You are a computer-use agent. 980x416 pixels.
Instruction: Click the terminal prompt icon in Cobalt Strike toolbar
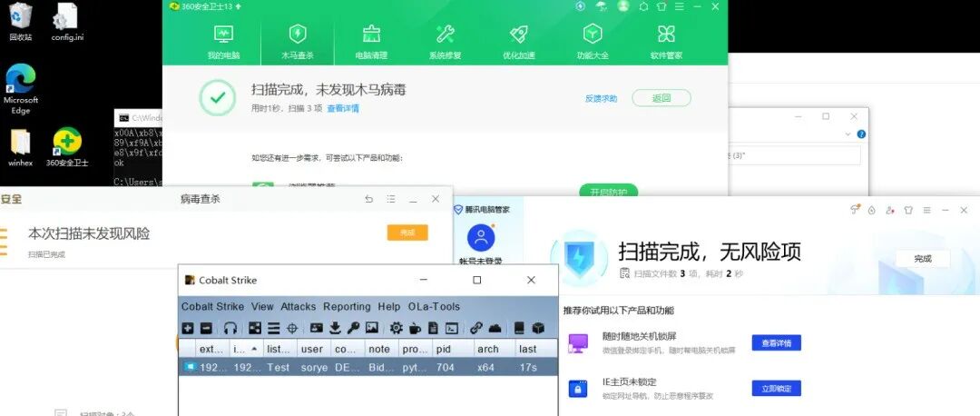452,328
